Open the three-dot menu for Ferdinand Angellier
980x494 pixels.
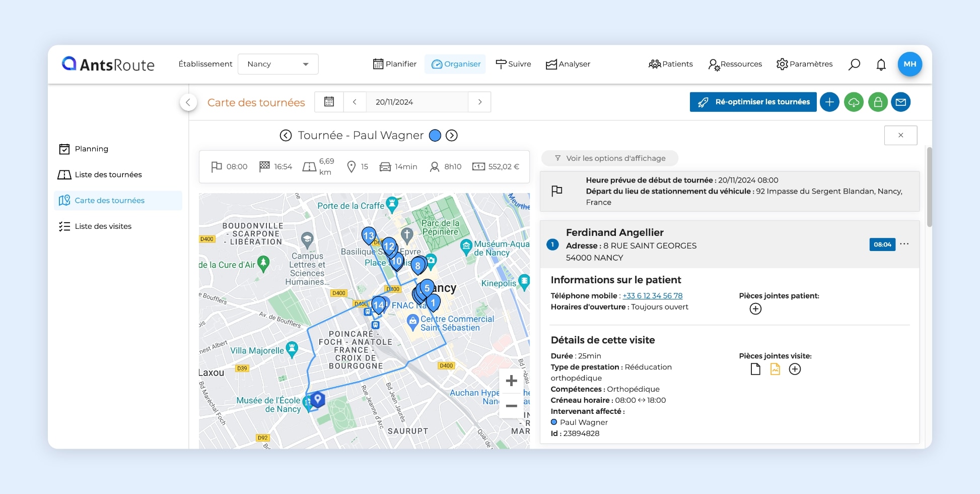[904, 244]
